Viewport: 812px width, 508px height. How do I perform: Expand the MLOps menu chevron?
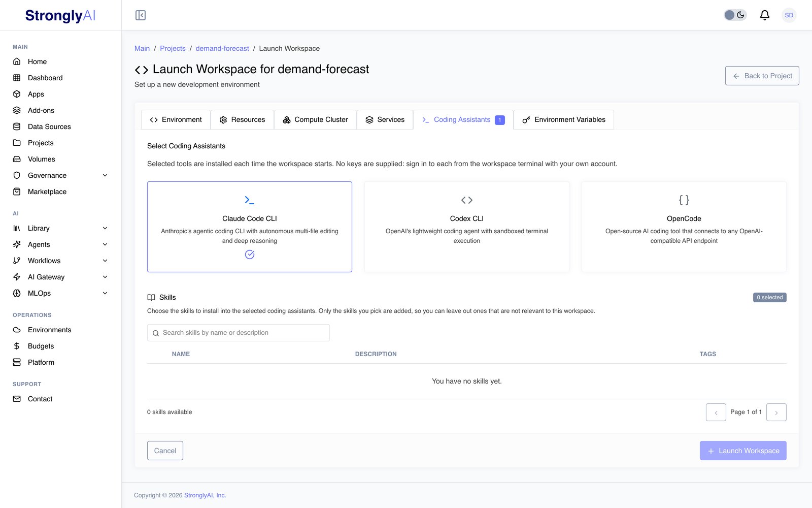click(105, 293)
